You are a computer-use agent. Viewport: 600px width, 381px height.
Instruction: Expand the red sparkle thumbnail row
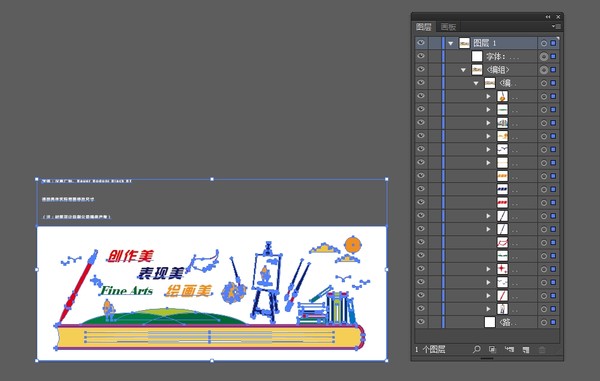(488, 269)
